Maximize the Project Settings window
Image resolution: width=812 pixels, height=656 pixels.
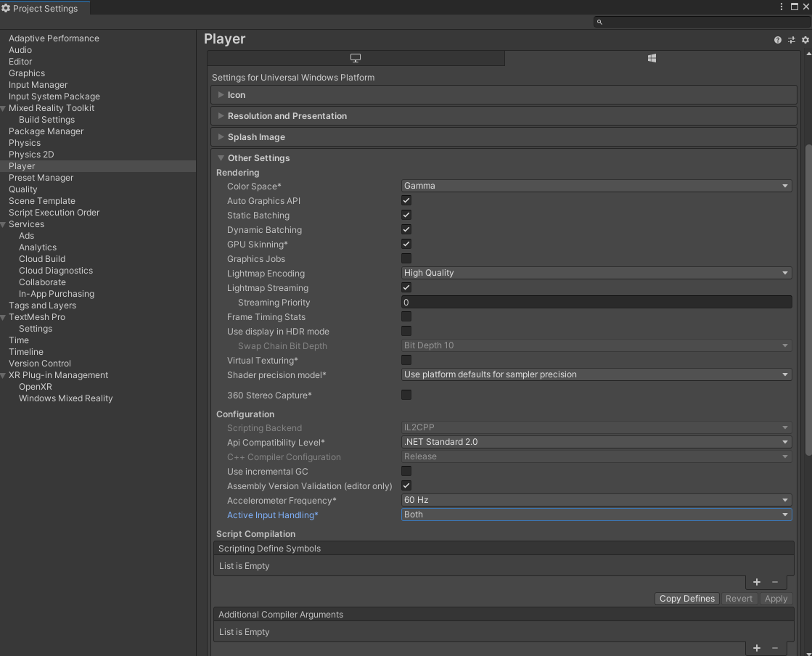795,7
